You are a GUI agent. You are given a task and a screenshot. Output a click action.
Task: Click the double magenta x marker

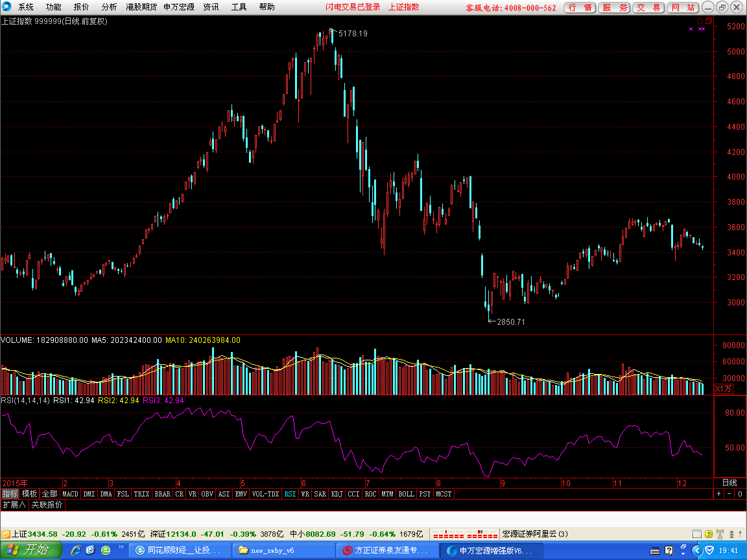[x=702, y=29]
